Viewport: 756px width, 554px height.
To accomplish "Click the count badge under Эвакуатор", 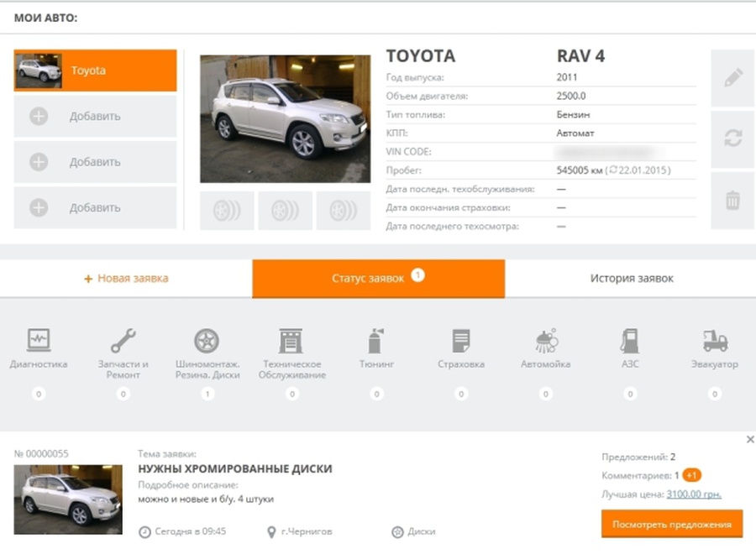I will tap(715, 394).
